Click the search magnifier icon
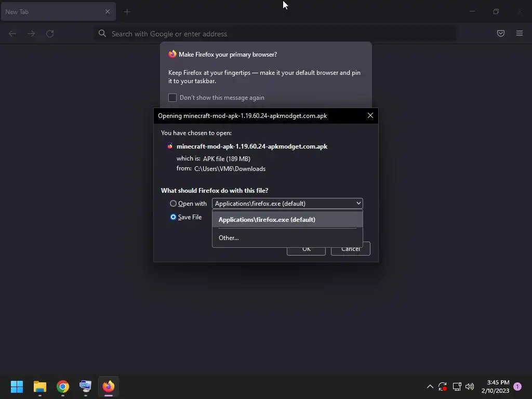 click(102, 33)
